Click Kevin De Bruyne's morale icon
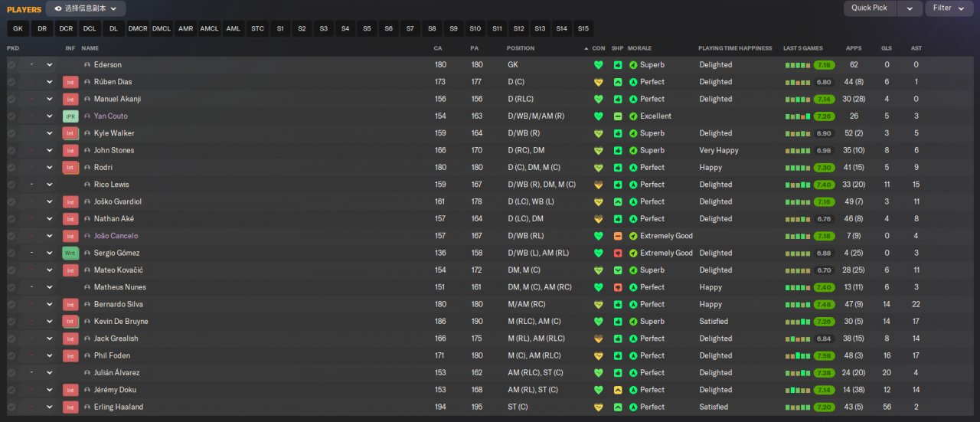Viewport: 980px width, 422px height. pos(633,322)
